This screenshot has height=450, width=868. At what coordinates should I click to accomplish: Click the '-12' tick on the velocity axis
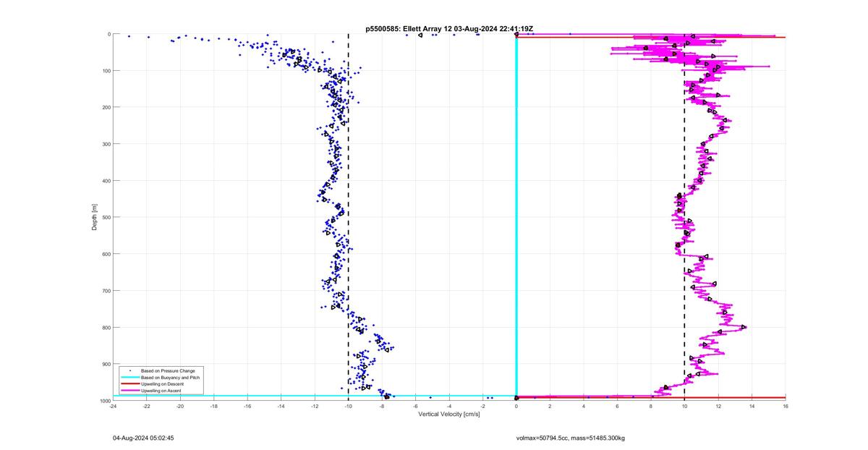[315, 406]
